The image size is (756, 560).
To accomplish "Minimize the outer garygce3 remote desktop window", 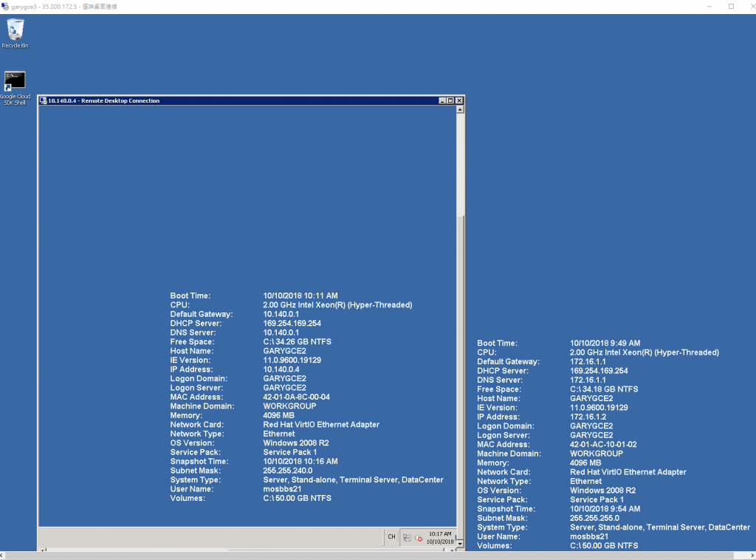I will click(709, 6).
